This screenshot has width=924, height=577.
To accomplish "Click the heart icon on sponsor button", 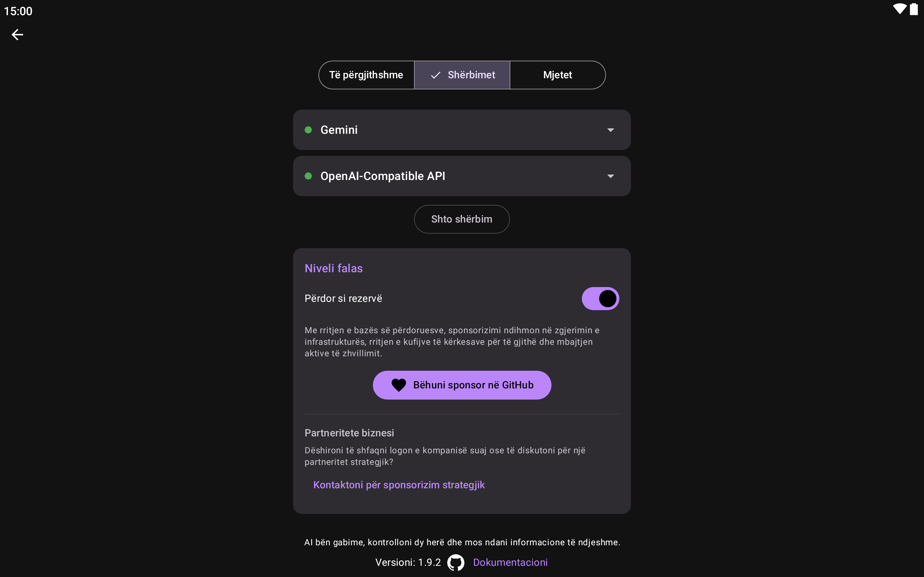I will [x=398, y=385].
